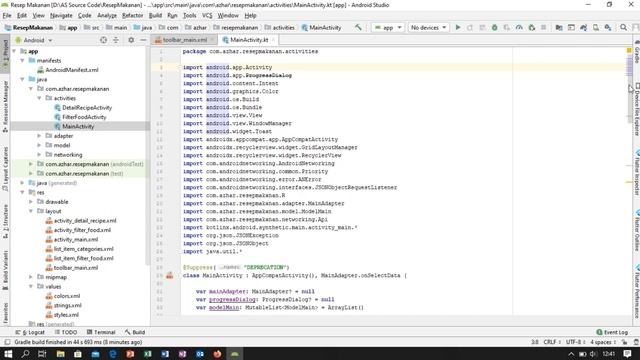Expand the model package
640x360 pixels.
coord(39,145)
